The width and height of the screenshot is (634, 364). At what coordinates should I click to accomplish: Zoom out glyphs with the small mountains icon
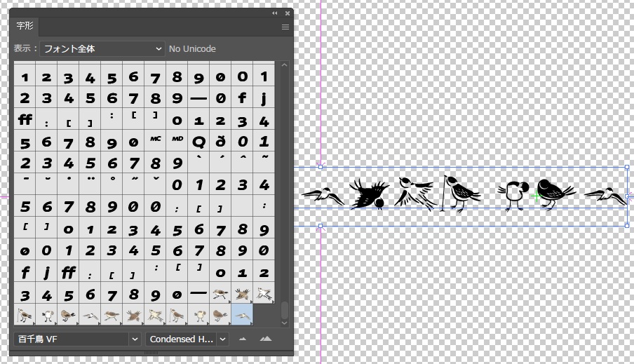click(243, 339)
